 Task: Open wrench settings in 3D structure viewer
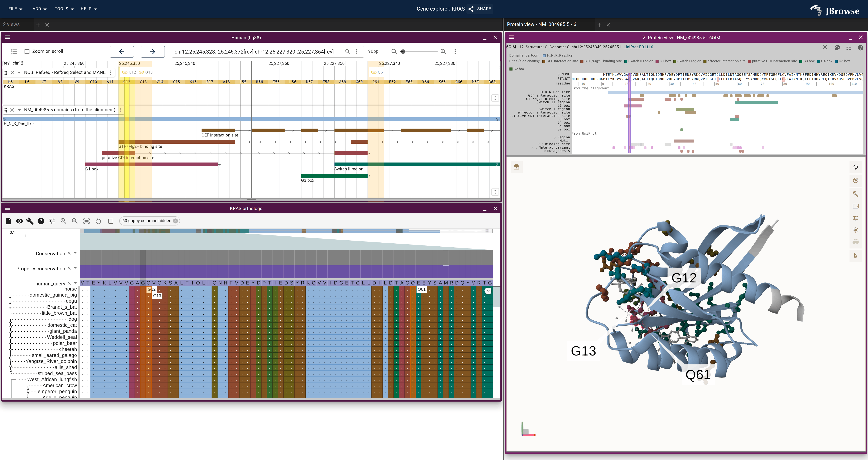pyautogui.click(x=856, y=194)
